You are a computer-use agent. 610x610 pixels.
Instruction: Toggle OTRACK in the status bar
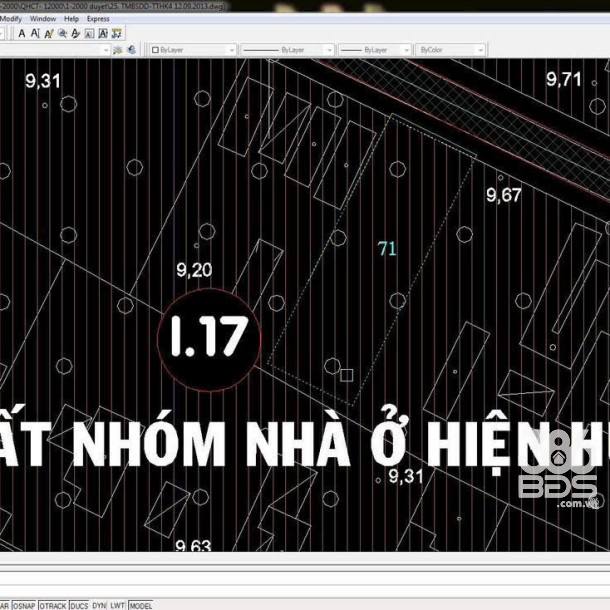pos(53,606)
